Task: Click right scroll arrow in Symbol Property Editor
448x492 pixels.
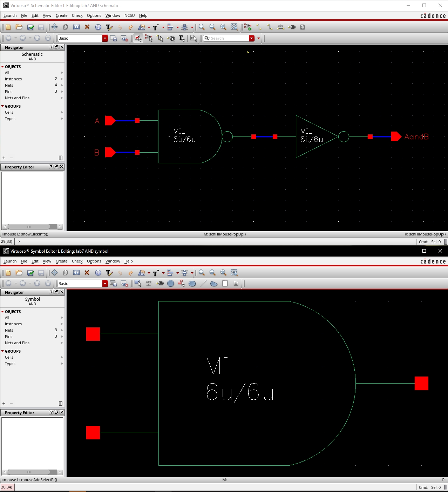Action: click(x=60, y=472)
